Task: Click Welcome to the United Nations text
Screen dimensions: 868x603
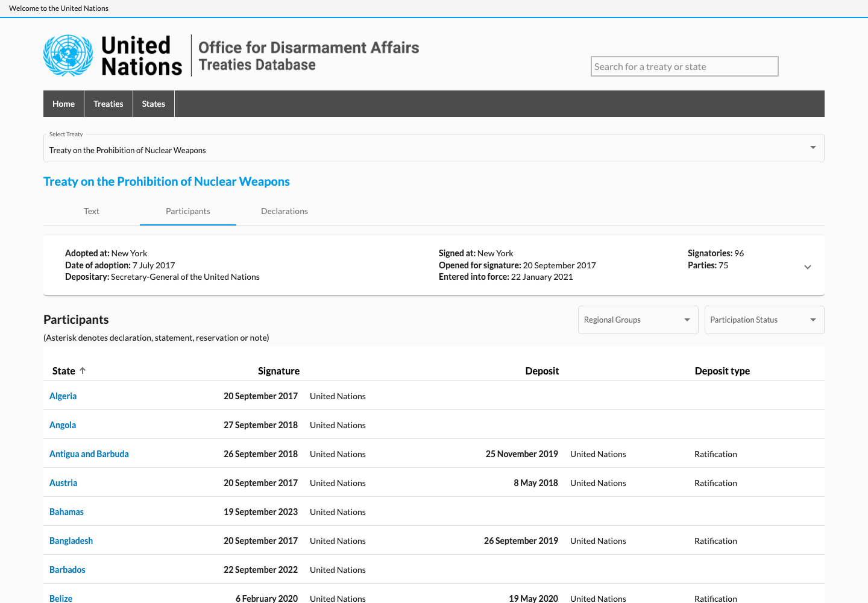Action: 58,8
